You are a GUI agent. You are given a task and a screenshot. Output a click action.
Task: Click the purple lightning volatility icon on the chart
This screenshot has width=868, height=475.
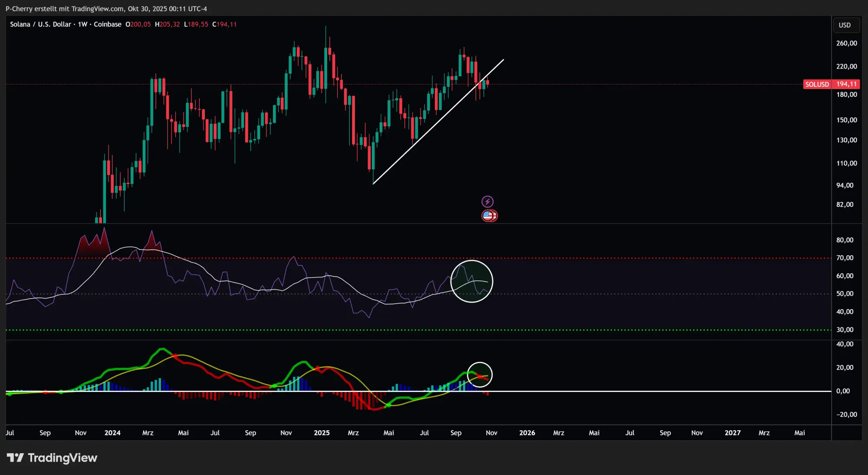[489, 201]
